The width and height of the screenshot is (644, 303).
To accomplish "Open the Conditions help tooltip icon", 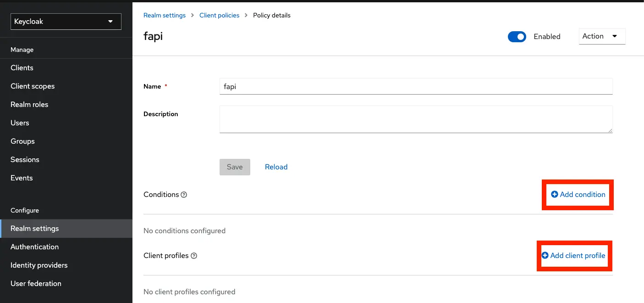I will tap(184, 195).
